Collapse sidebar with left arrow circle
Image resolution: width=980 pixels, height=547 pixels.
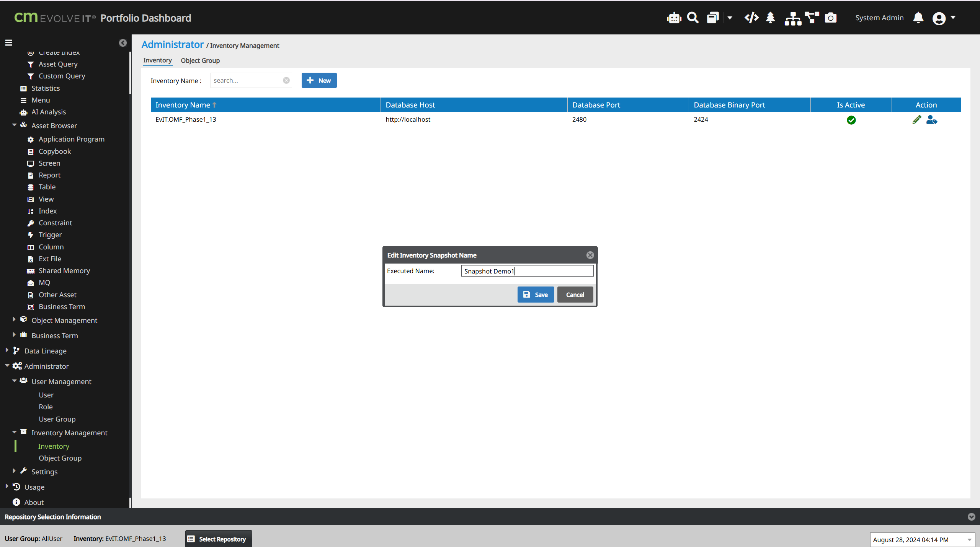coord(122,43)
